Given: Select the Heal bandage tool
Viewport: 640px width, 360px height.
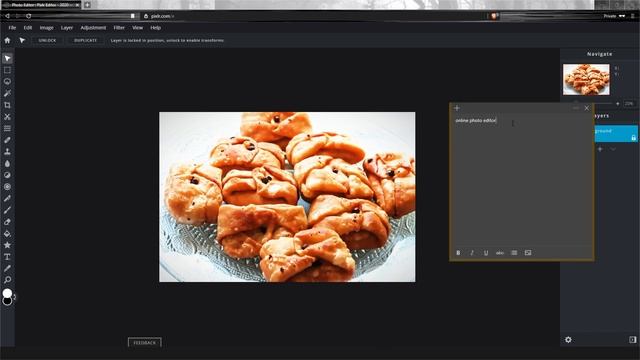Looking at the screenshot, I should (7, 140).
